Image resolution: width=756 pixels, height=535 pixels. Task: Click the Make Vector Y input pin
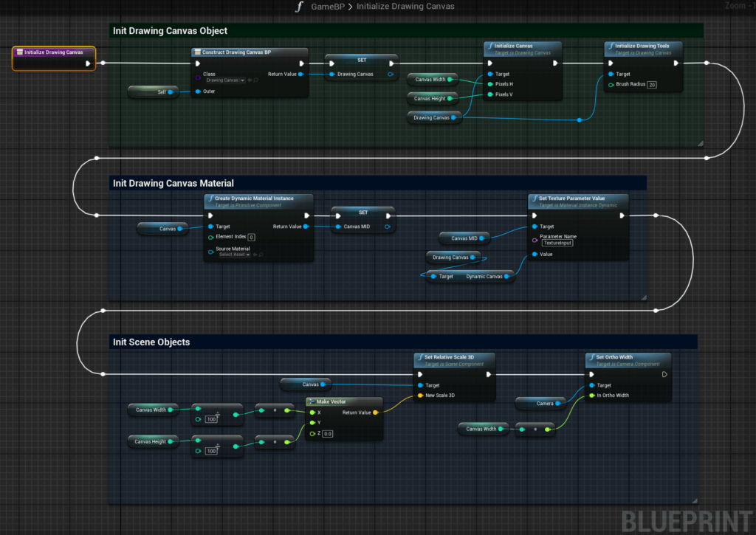tap(312, 422)
